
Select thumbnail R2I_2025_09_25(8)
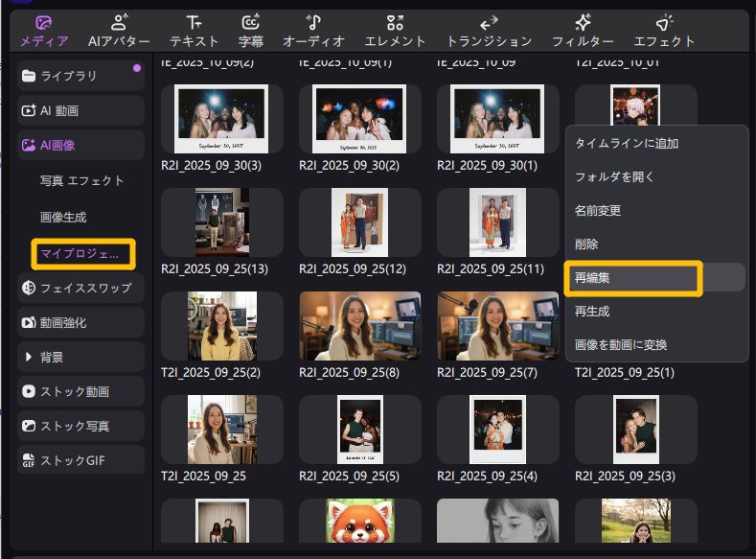[359, 326]
